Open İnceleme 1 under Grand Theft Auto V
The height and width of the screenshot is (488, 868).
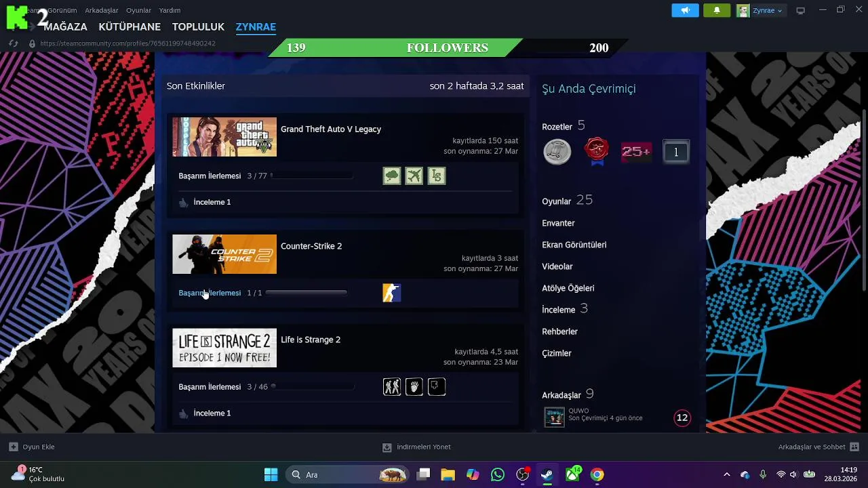212,202
